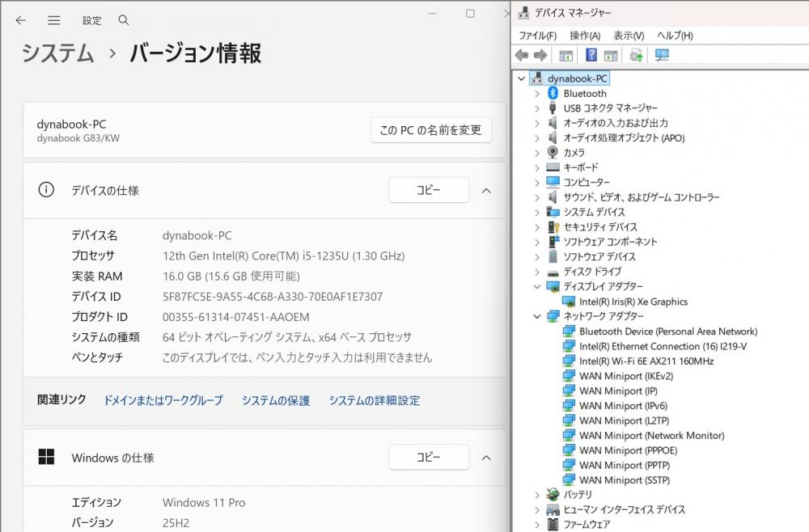
Task: Click the USB コネクタ マネージャー icon
Action: click(553, 108)
